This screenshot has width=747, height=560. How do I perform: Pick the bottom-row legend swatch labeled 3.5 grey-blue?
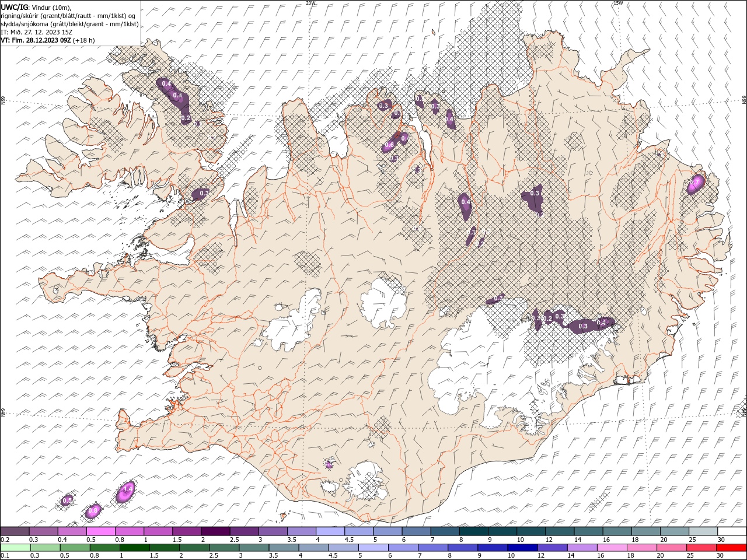[283, 548]
